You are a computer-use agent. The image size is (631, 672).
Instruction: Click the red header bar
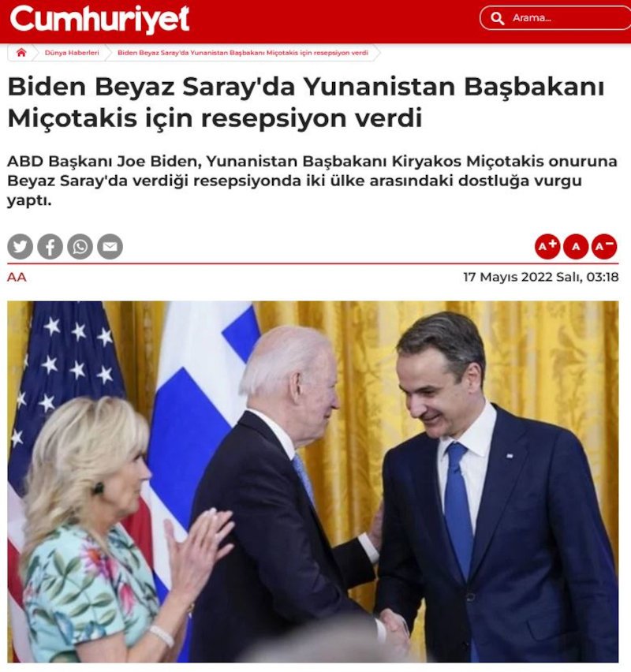(x=315, y=21)
